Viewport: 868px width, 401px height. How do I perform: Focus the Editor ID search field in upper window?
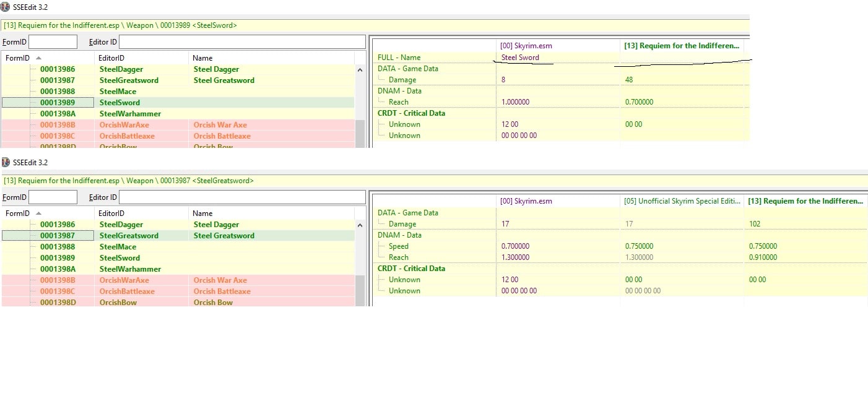[x=242, y=41]
